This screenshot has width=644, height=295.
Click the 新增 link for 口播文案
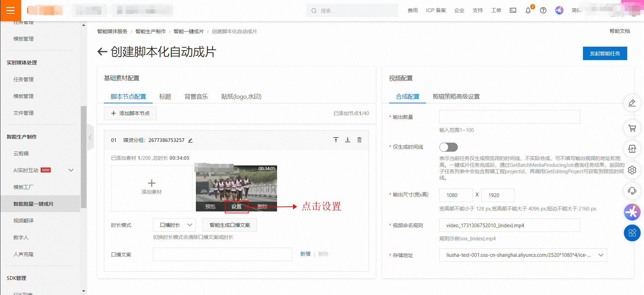coord(305,254)
